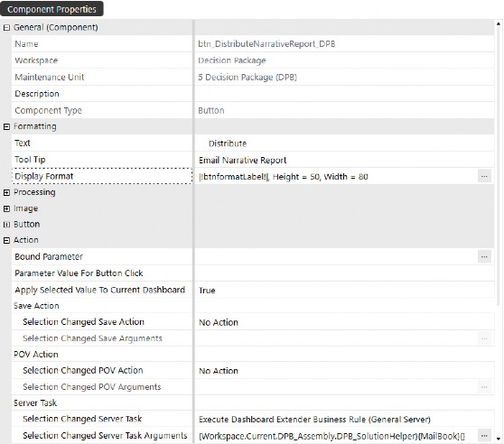Open Apply Selected Value To Current Dashboard True setting

344,290
